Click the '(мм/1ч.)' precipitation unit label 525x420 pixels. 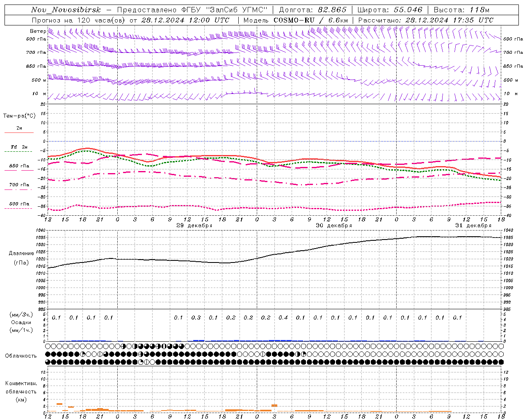point(21,330)
